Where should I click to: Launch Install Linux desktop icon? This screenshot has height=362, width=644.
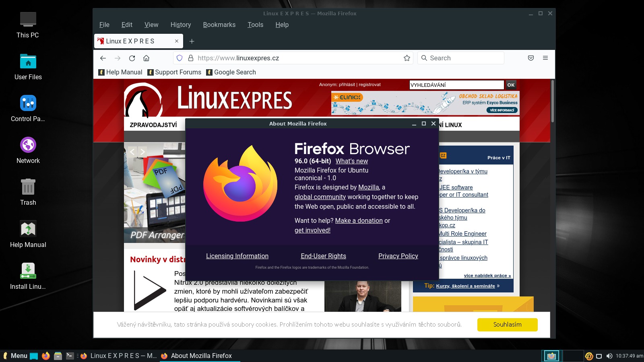pyautogui.click(x=28, y=276)
